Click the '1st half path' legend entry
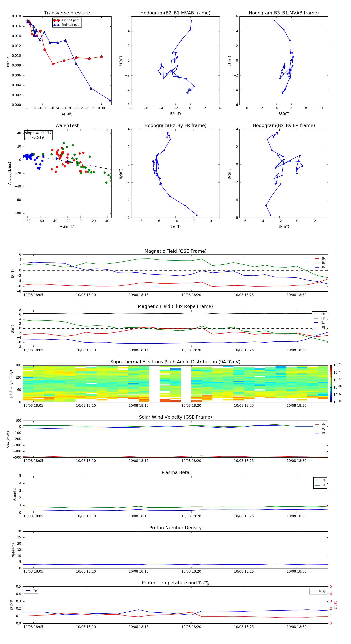Image resolution: width=351 pixels, height=644 pixels. [67, 20]
